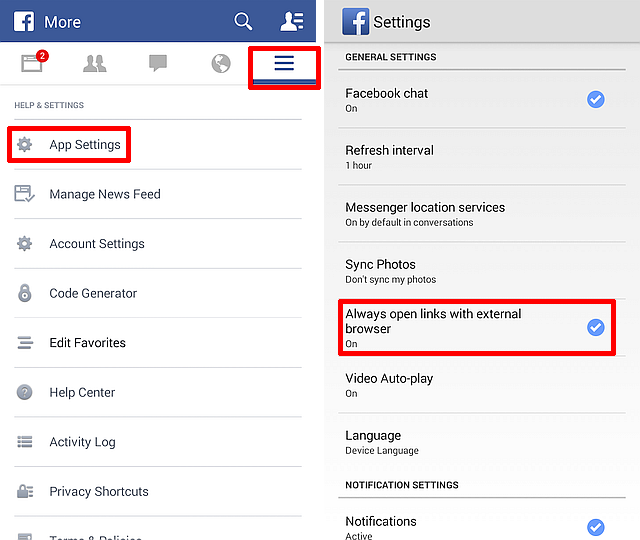Image resolution: width=640 pixels, height=540 pixels.
Task: Tap the Facebook logo in More header
Action: coord(24,21)
